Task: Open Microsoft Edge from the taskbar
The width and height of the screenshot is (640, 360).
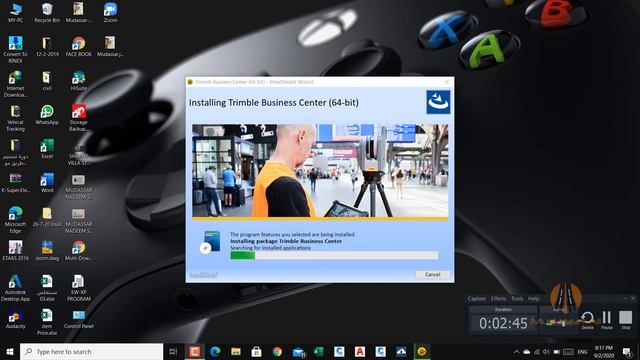Action: [x=215, y=351]
